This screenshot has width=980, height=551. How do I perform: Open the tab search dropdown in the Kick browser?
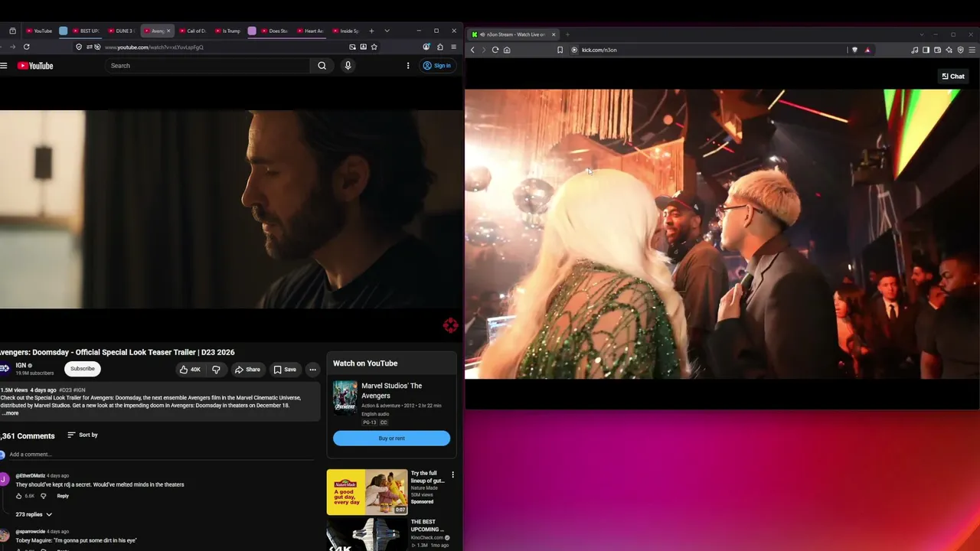click(921, 34)
